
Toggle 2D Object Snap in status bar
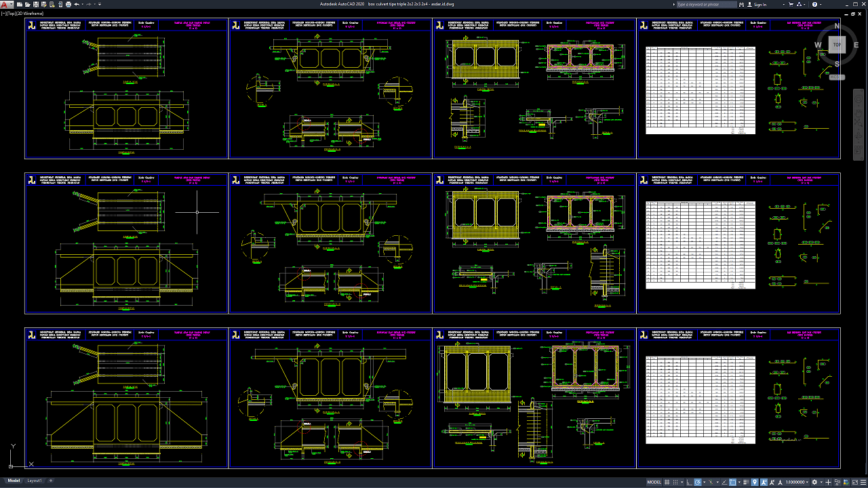(733, 482)
